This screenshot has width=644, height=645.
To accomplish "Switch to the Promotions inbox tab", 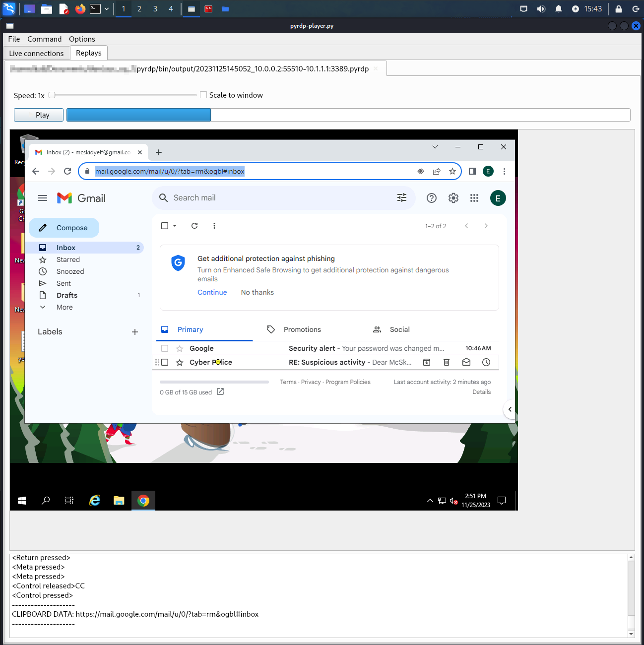I will coord(302,329).
